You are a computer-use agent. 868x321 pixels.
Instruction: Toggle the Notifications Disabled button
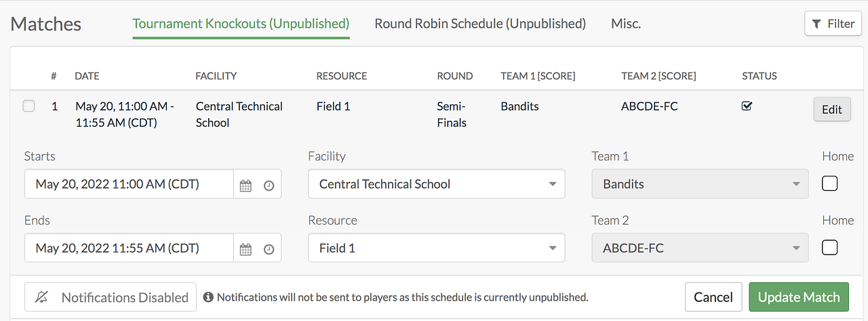[x=111, y=297]
